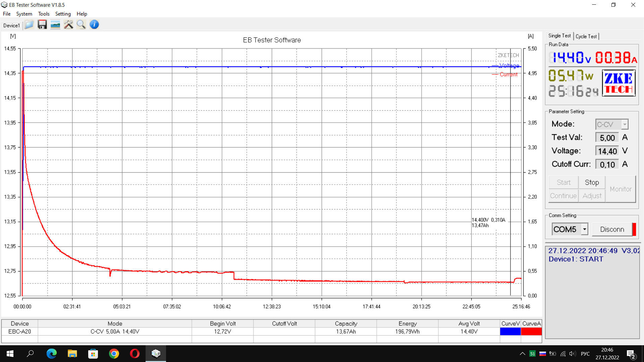Click the magnifying glass toolbar icon
This screenshot has width=644, height=362.
[81, 24]
